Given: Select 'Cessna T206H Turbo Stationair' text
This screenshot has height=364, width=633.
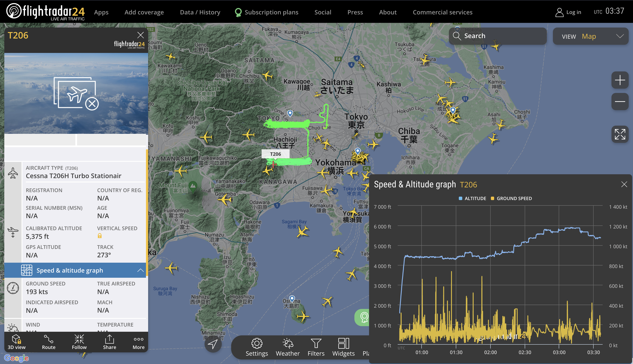Looking at the screenshot, I should pos(74,176).
